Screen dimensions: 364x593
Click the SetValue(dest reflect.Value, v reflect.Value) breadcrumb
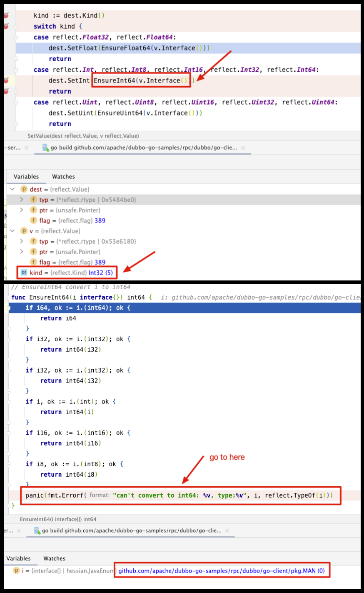83,136
